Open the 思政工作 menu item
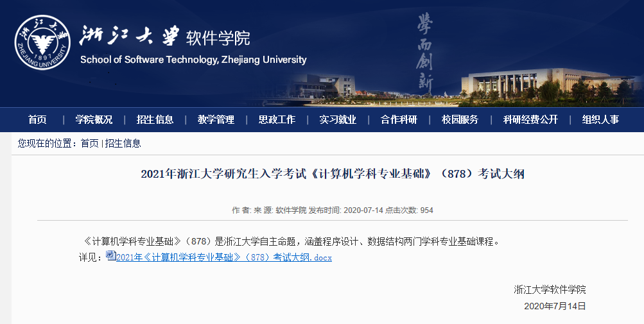Image resolution: width=644 pixels, height=324 pixels. click(277, 119)
